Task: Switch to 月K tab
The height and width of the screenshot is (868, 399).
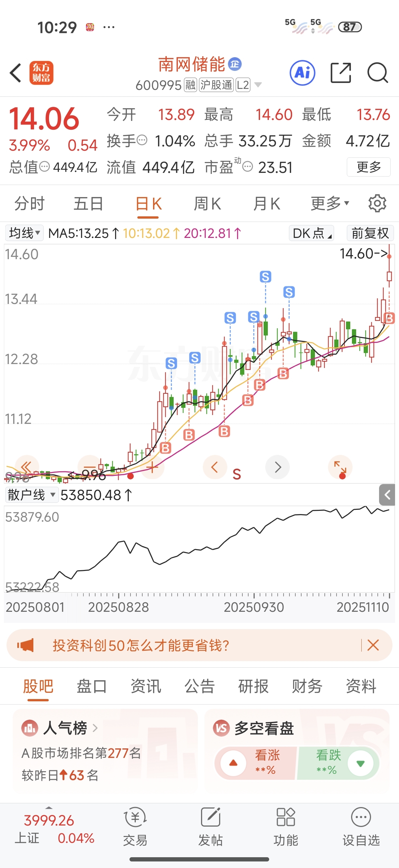Action: 267,204
